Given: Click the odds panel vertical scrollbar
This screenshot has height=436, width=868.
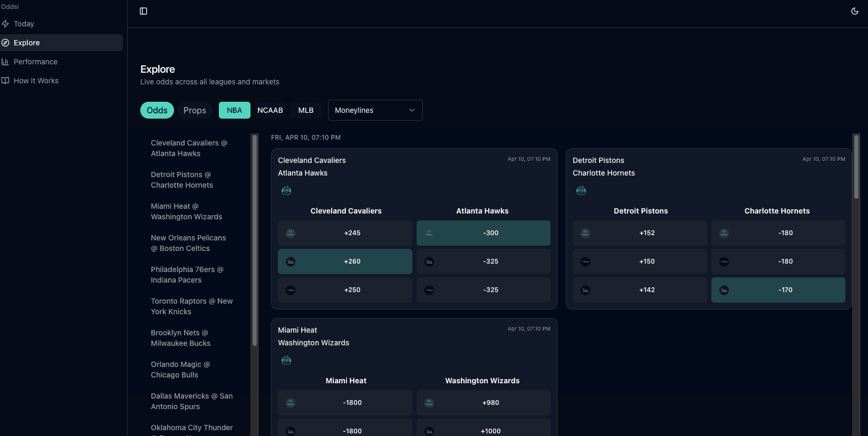Looking at the screenshot, I should coord(856,167).
